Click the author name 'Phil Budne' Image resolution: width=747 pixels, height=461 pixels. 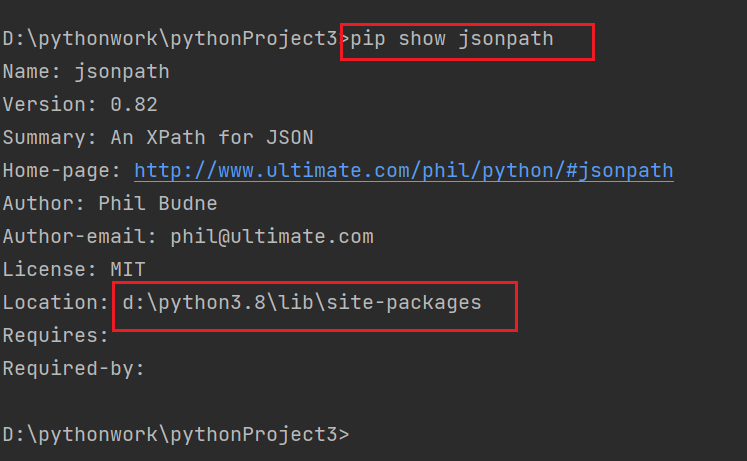coord(158,204)
